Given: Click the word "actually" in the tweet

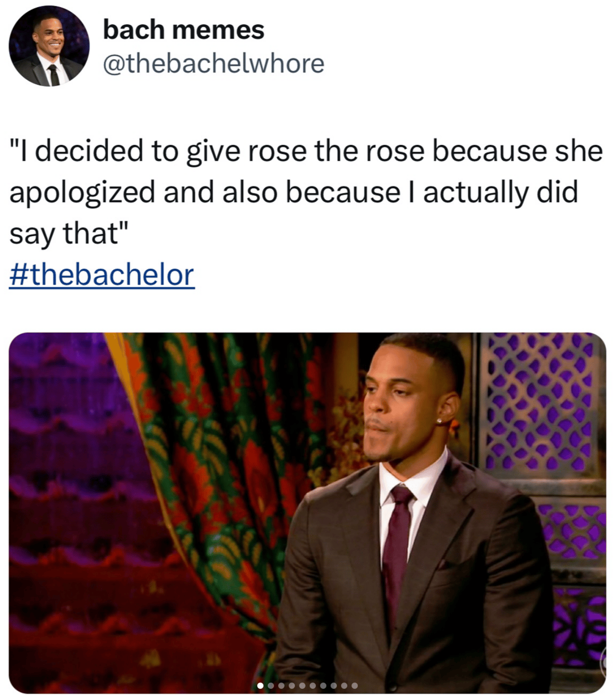Looking at the screenshot, I should 476,193.
